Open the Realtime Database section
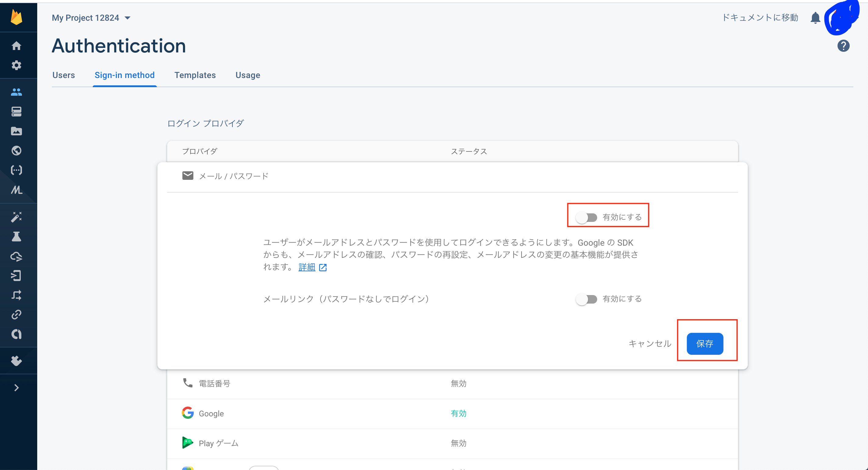The width and height of the screenshot is (868, 470). click(16, 112)
